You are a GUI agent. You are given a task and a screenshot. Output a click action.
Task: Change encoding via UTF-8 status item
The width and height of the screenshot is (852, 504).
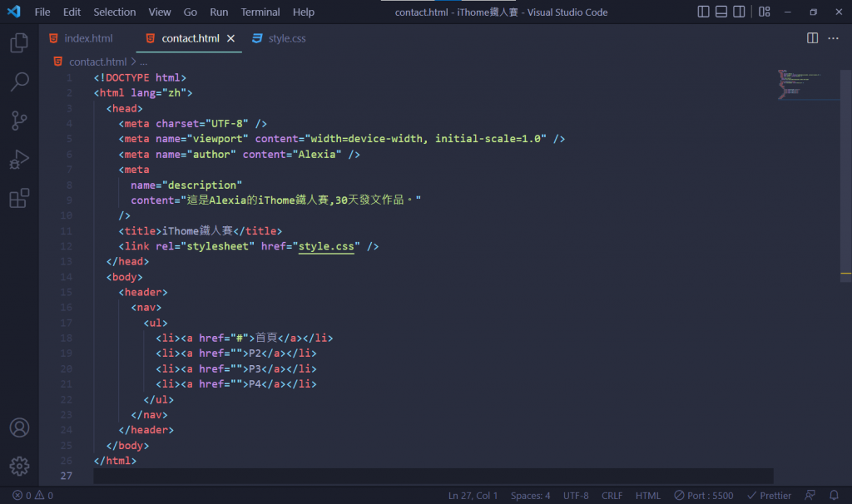tap(576, 496)
